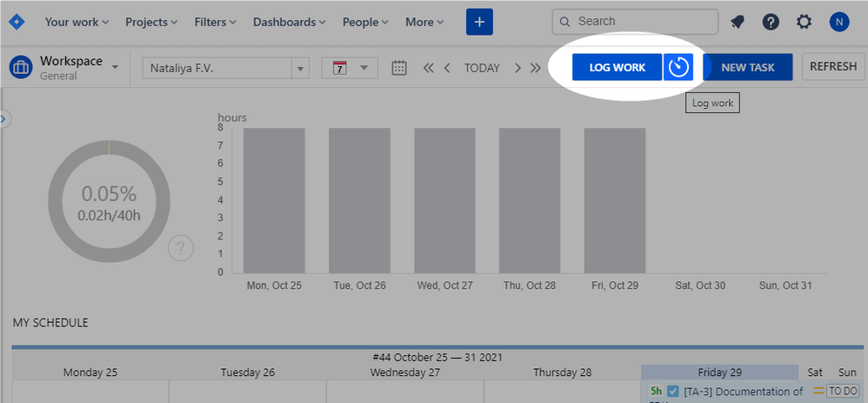This screenshot has width=868, height=403.
Task: Open the Dashboards menu
Action: [290, 22]
